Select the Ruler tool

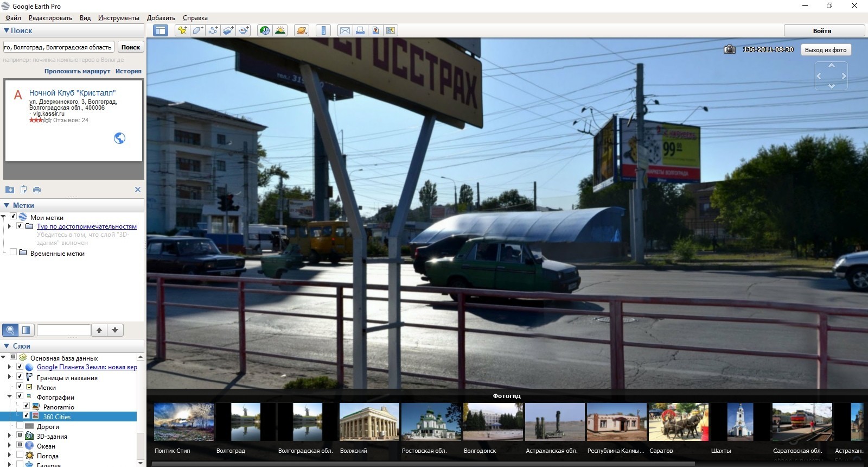pos(323,30)
